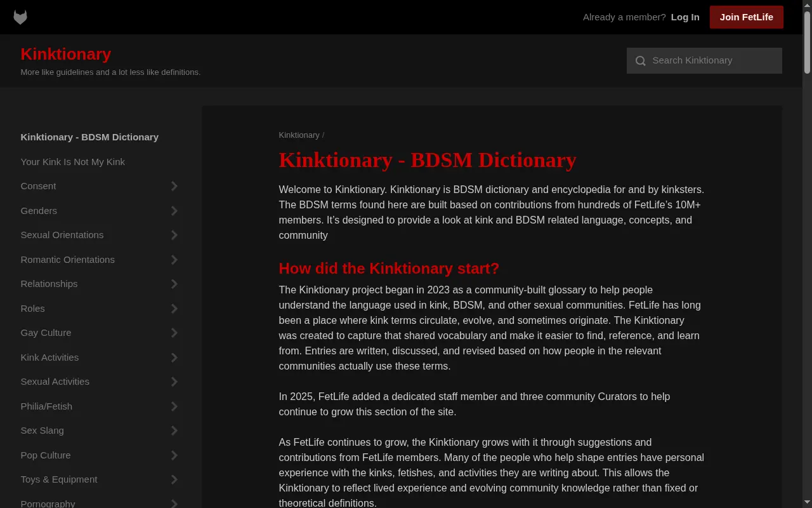
Task: Click the FetLife fox logo icon
Action: [x=20, y=17]
